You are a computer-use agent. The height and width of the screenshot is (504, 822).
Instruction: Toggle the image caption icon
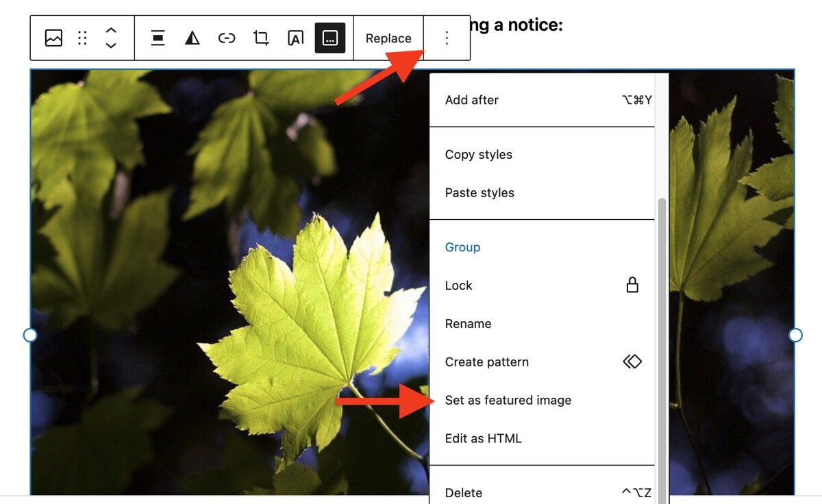[x=329, y=38]
